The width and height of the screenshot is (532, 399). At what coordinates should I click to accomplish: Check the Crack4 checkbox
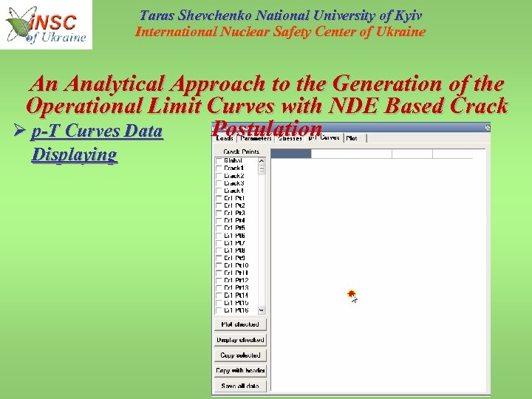pos(219,191)
